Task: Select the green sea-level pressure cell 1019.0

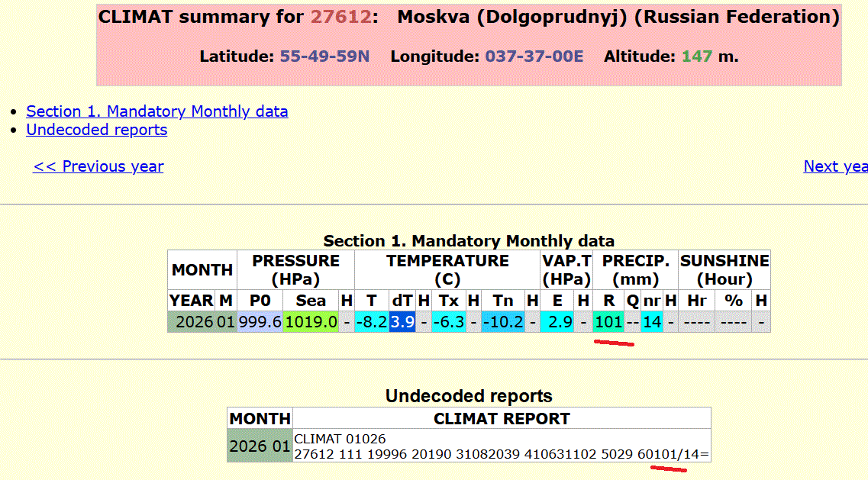Action: coord(311,322)
